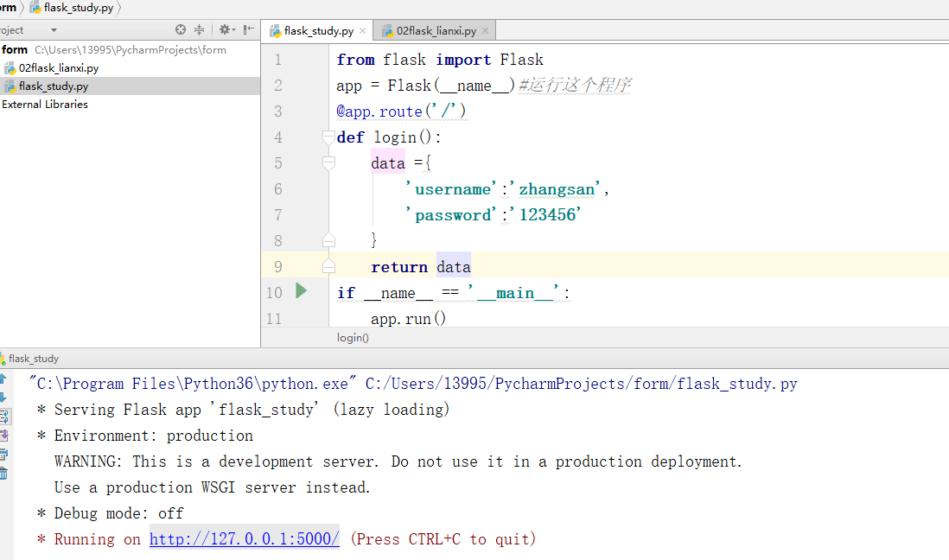
Task: Collapse the def login() fold marker
Action: tap(328, 137)
